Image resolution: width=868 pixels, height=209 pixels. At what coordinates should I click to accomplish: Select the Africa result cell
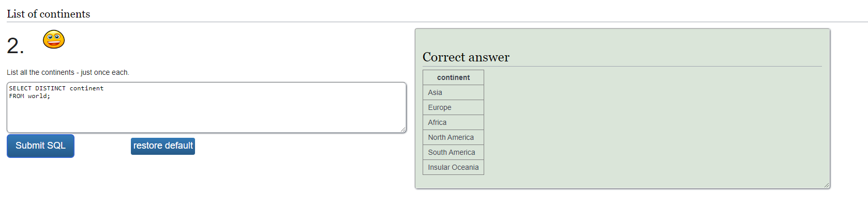[x=453, y=122]
